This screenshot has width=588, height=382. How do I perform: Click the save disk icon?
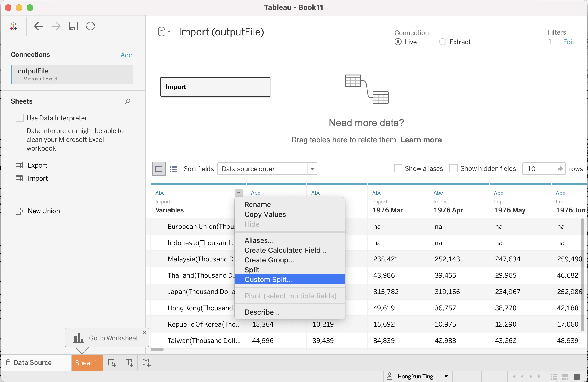click(73, 26)
